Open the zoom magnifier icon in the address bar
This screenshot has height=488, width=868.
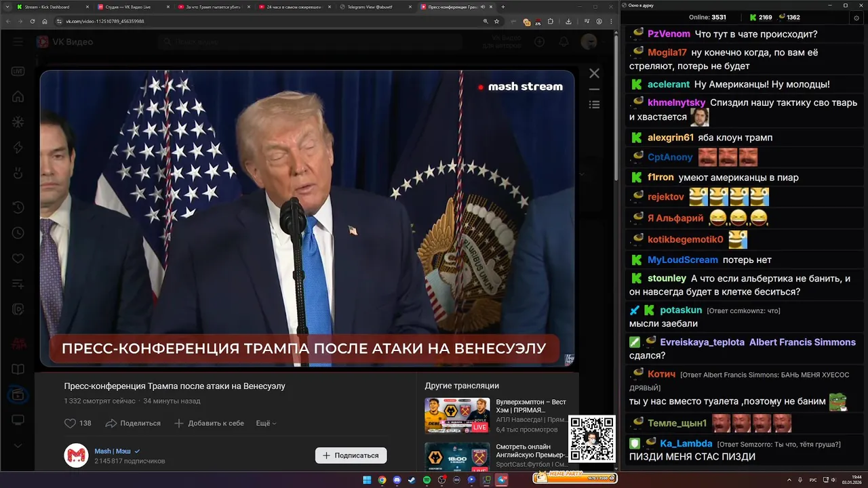click(486, 21)
